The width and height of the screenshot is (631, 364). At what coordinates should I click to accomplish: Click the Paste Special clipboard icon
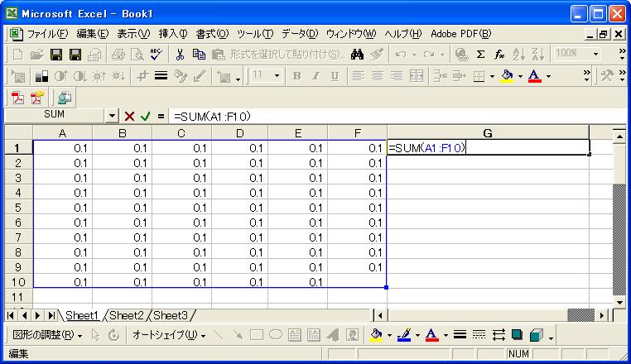[x=218, y=55]
